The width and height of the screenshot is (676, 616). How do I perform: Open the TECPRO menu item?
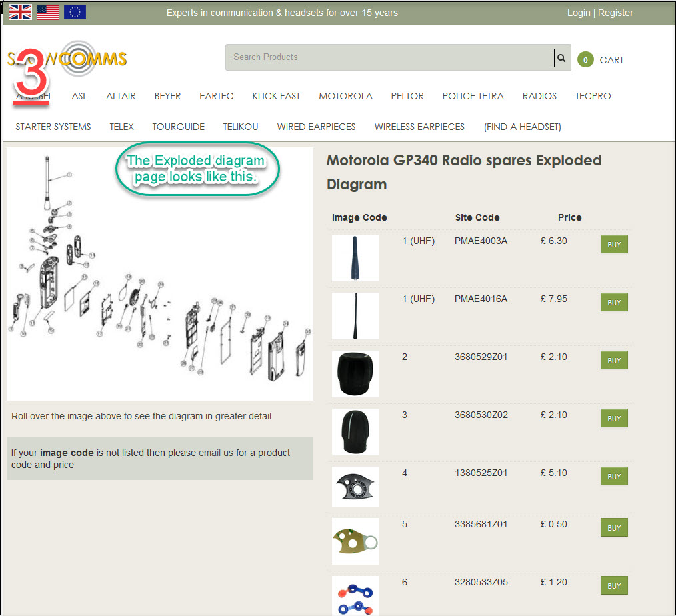[593, 96]
